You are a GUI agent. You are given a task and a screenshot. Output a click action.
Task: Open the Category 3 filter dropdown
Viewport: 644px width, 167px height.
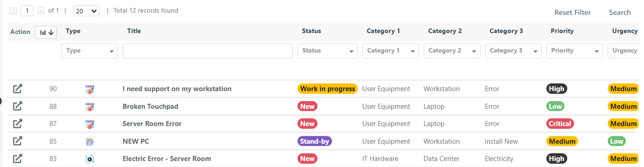[513, 51]
